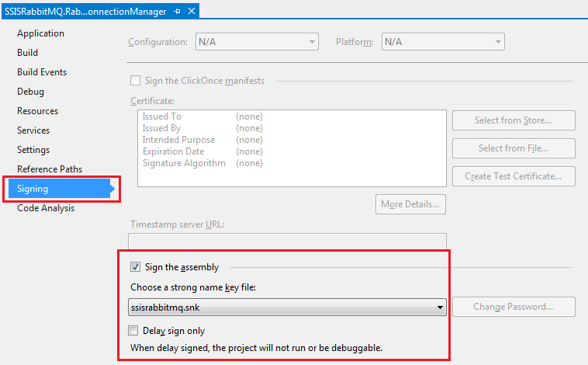Switch to the Build page
588x365 pixels.
27,53
